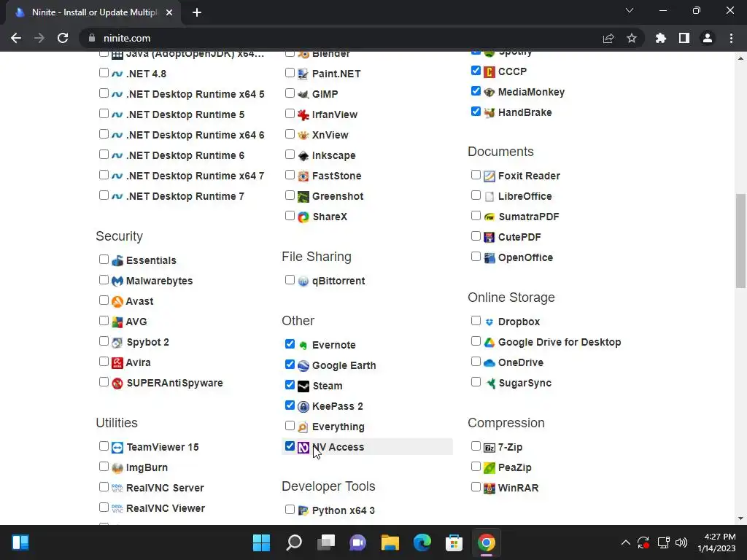The height and width of the screenshot is (560, 747).
Task: Click the page vertical scrollbar thumb
Action: [x=740, y=241]
